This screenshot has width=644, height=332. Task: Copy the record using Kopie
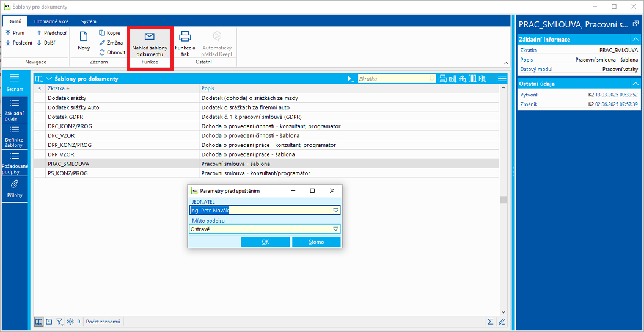tap(109, 33)
